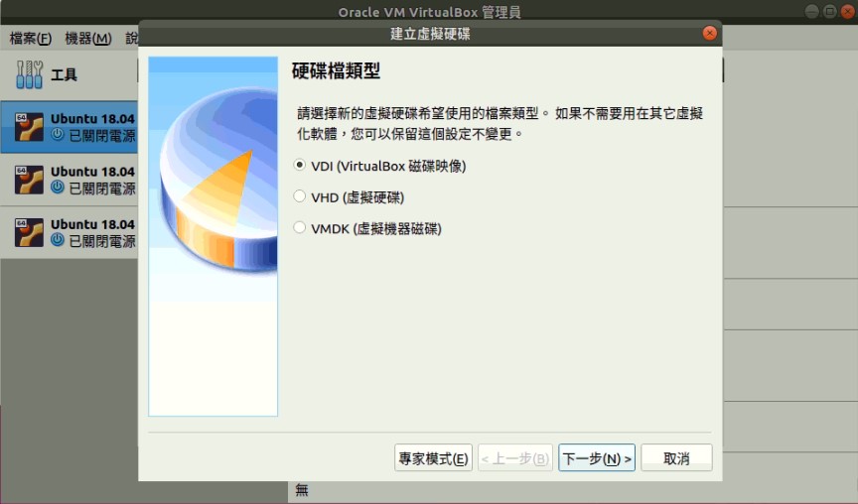Click the Tools wrench and screwdriver icon

[x=30, y=73]
